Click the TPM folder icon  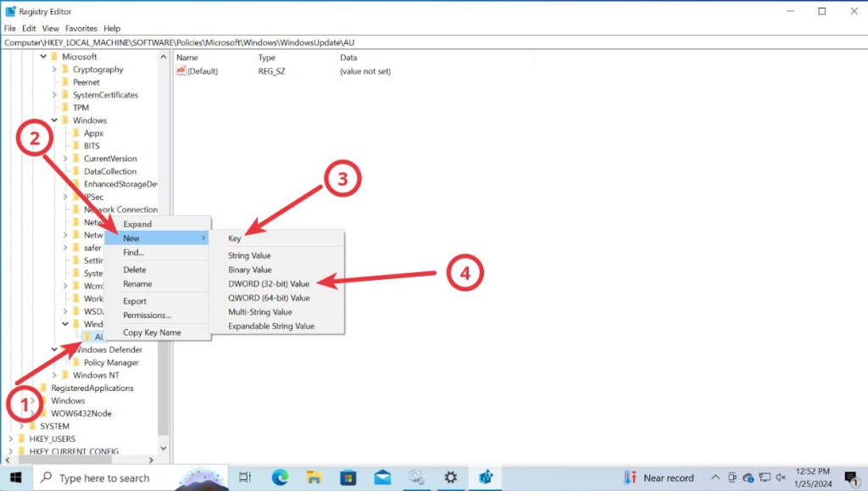tap(66, 108)
